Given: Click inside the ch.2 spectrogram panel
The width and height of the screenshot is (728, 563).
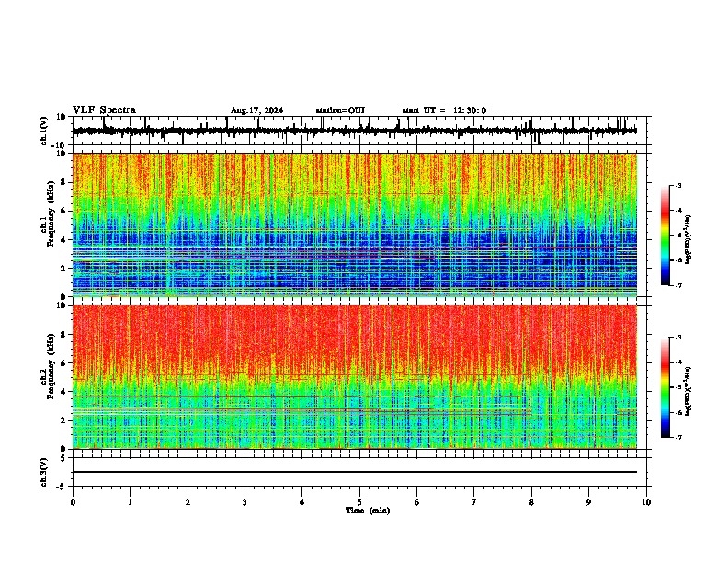Looking at the screenshot, I should [x=354, y=377].
